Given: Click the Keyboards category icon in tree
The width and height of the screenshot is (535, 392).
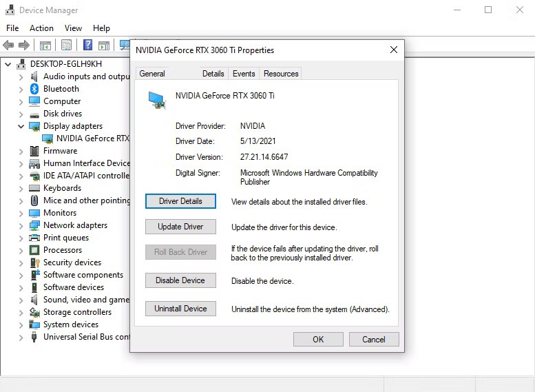Looking at the screenshot, I should (34, 188).
